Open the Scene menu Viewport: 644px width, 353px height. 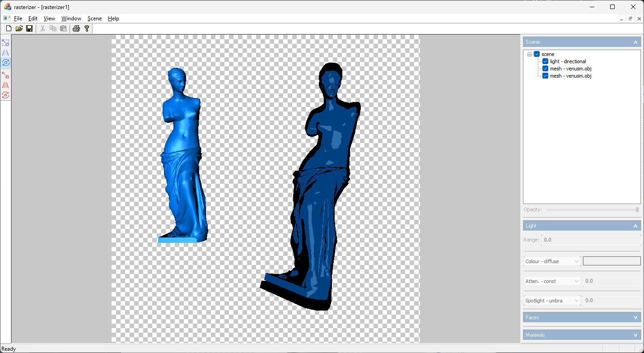tap(94, 19)
